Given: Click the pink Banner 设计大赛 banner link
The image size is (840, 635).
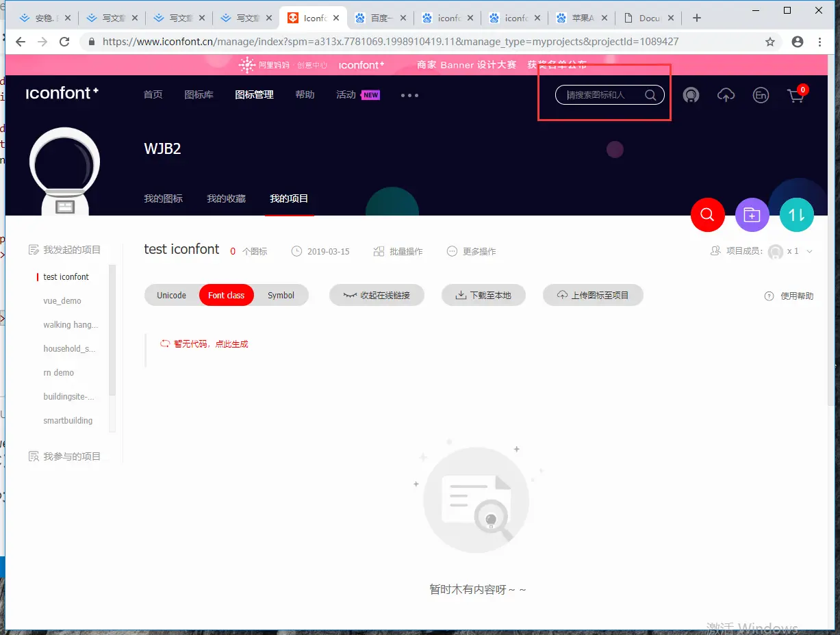Looking at the screenshot, I should tap(502, 65).
